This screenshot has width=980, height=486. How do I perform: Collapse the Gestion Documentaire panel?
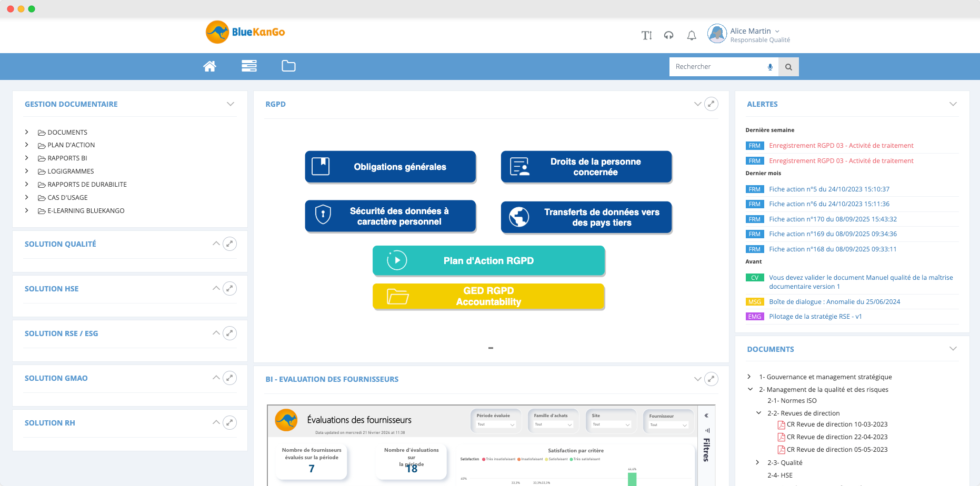point(230,104)
